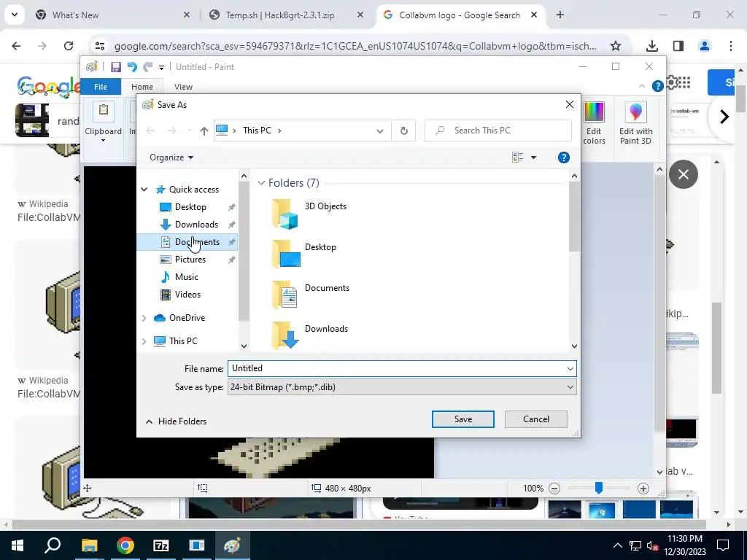Open the view options dropdown arrow
The image size is (747, 560).
pyautogui.click(x=533, y=157)
